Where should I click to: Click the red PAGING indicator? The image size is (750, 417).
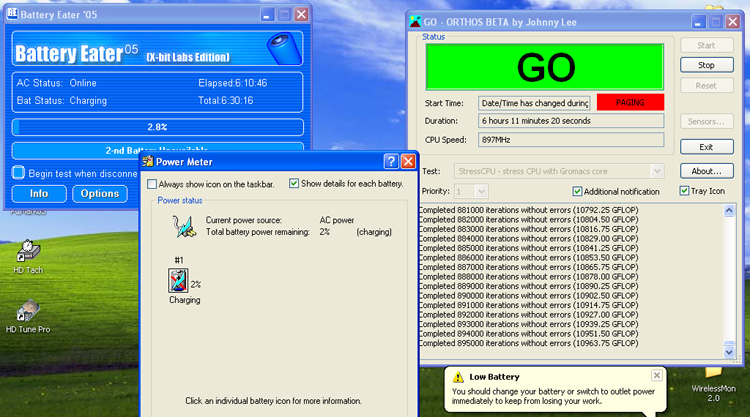click(630, 102)
